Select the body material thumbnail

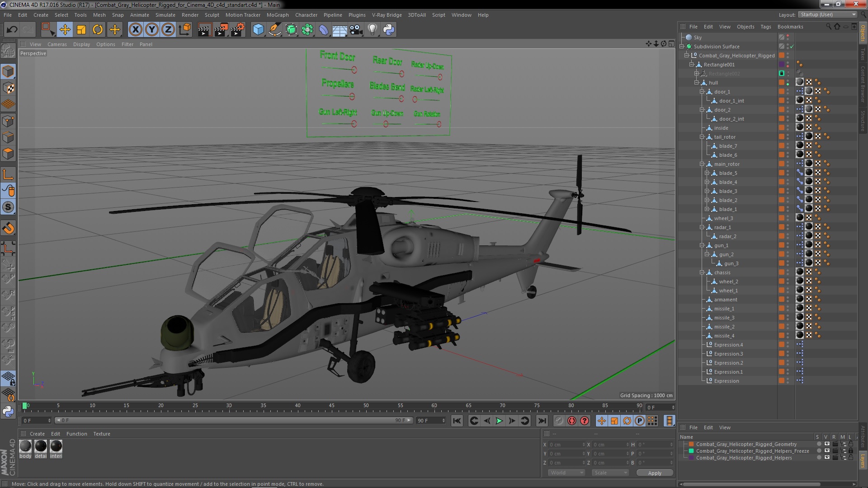pyautogui.click(x=25, y=446)
